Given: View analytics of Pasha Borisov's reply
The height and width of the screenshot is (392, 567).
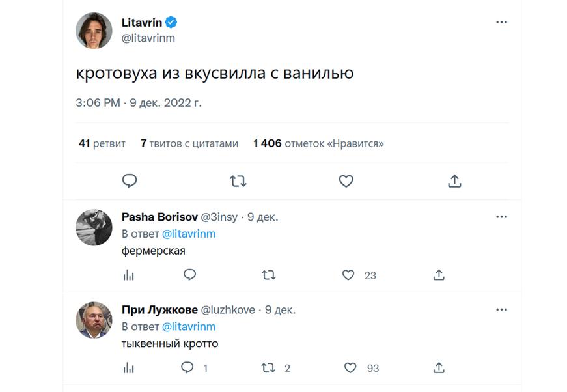Looking at the screenshot, I should click(128, 275).
